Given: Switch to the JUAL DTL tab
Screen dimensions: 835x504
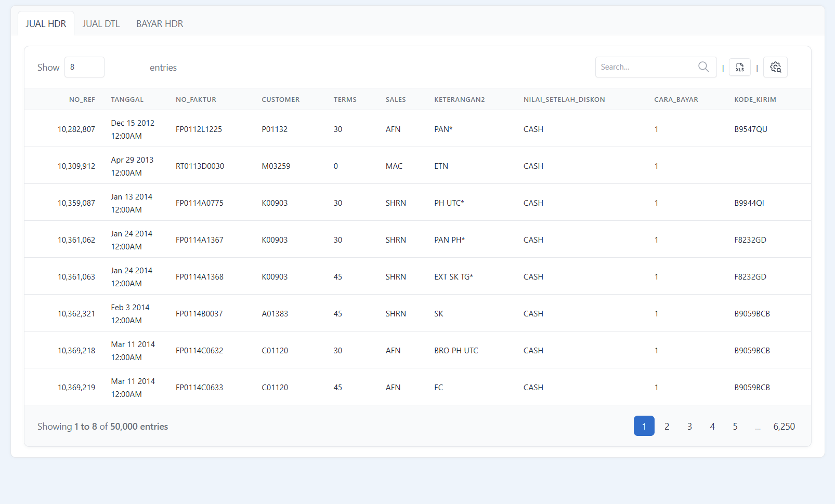Looking at the screenshot, I should coord(101,23).
